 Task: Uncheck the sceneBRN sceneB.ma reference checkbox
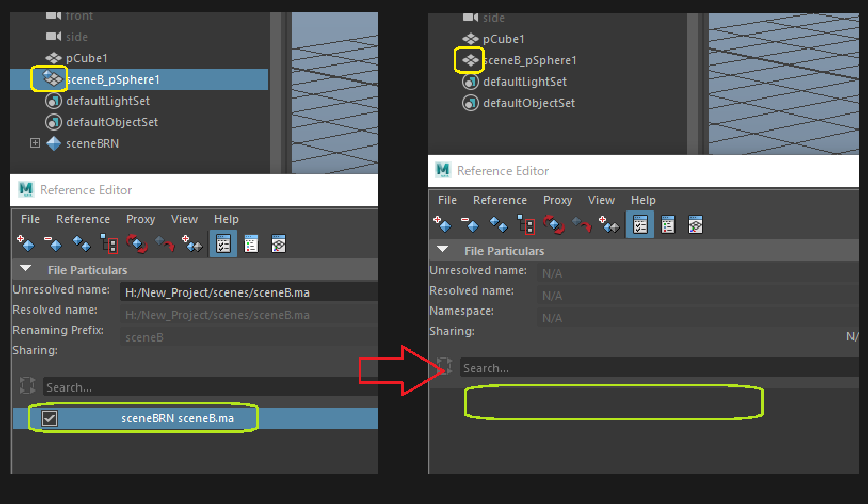point(50,418)
